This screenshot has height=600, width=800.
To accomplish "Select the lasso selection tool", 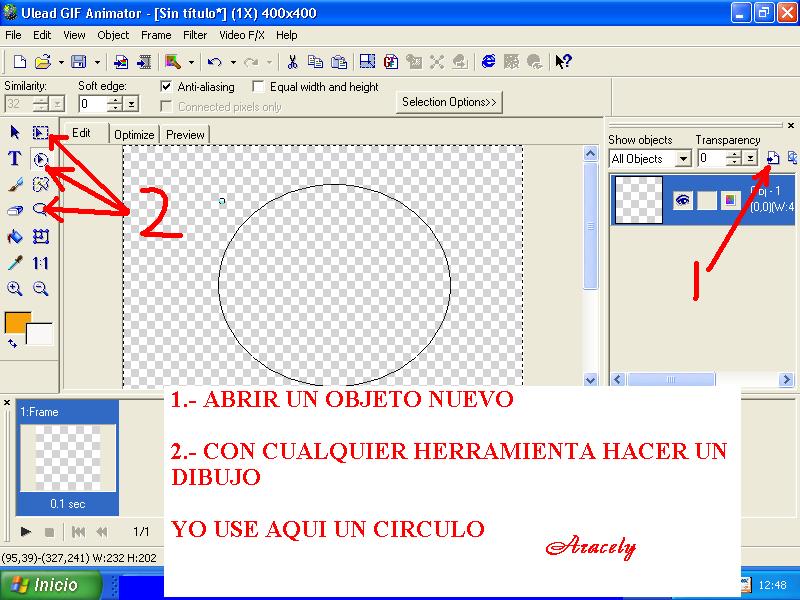I will 40,209.
